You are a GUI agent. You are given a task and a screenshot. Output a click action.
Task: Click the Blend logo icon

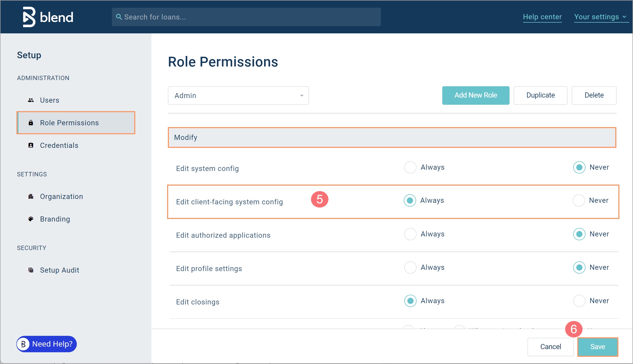point(29,17)
